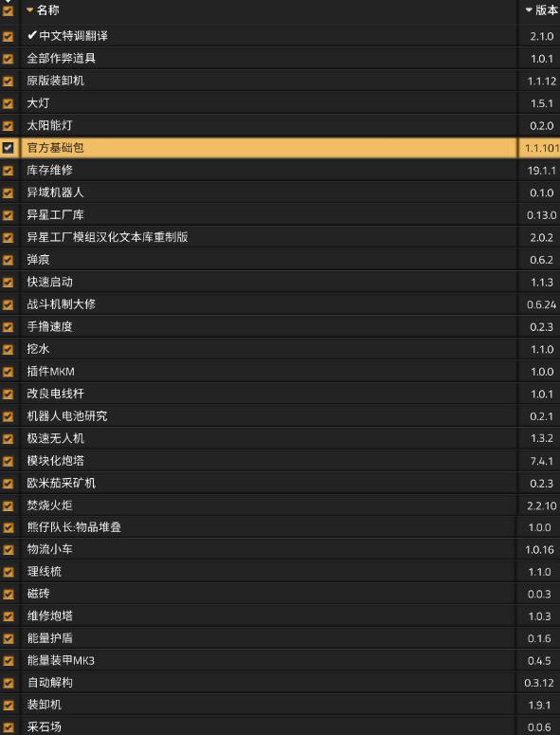Toggle the 焚烧火炬 mod checkbox
This screenshot has width=560, height=735.
(8, 505)
